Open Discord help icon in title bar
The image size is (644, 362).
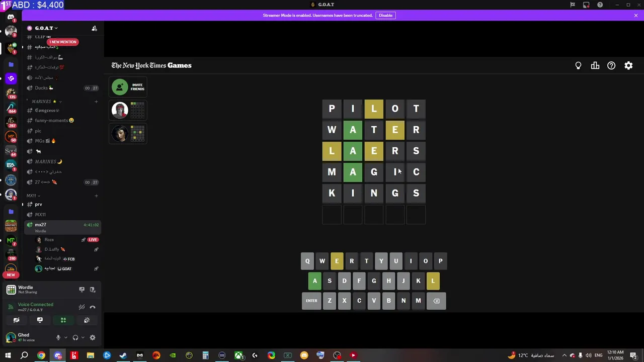pos(600,5)
